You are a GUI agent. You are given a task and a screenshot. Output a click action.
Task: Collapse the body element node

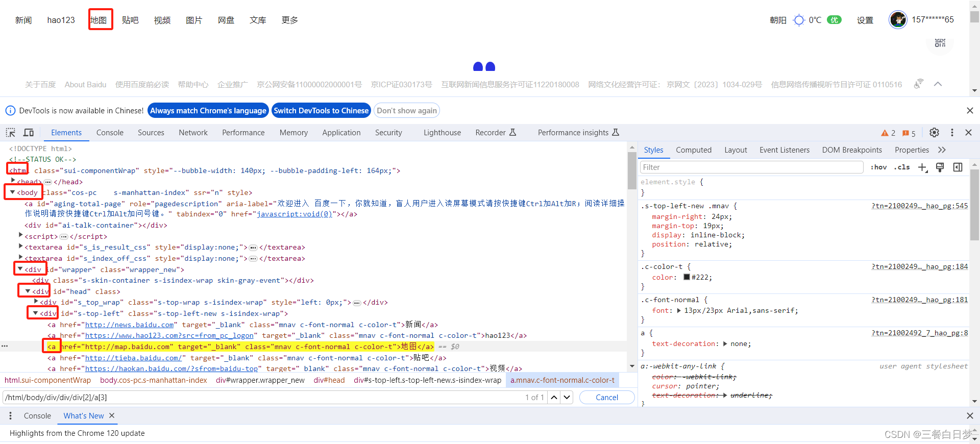pos(12,192)
